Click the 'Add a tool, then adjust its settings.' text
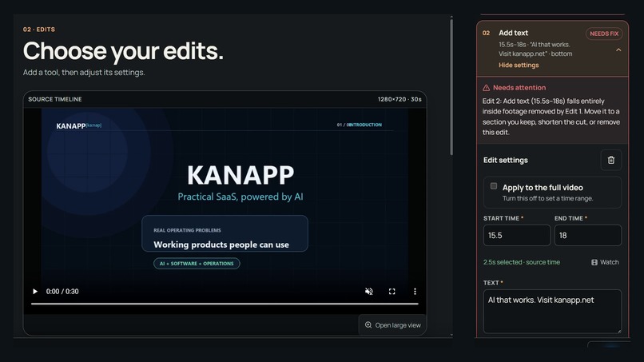644x362 pixels. [84, 72]
